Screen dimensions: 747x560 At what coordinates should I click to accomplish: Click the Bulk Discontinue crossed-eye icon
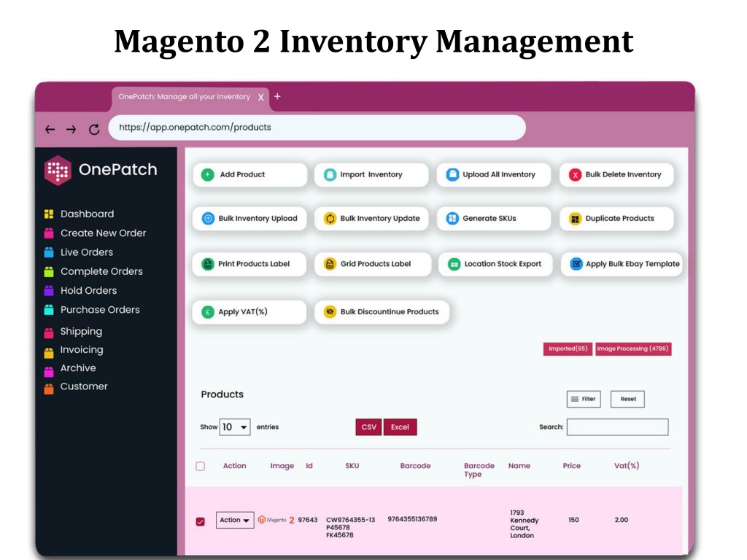point(330,312)
